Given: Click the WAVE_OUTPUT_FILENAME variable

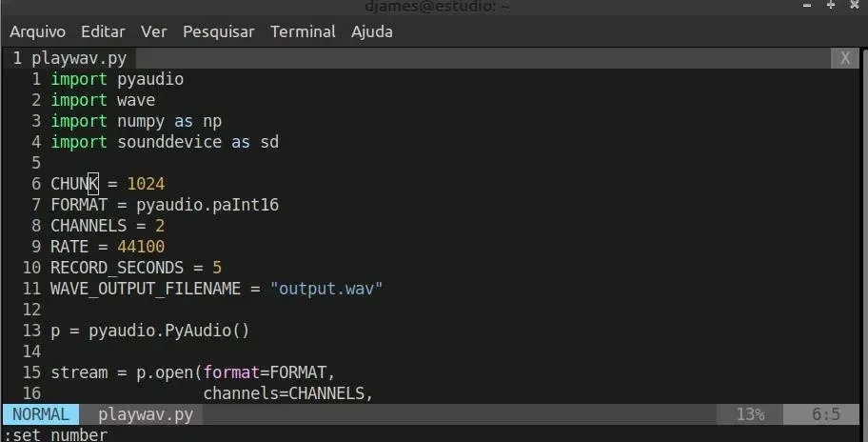Looking at the screenshot, I should [146, 290].
